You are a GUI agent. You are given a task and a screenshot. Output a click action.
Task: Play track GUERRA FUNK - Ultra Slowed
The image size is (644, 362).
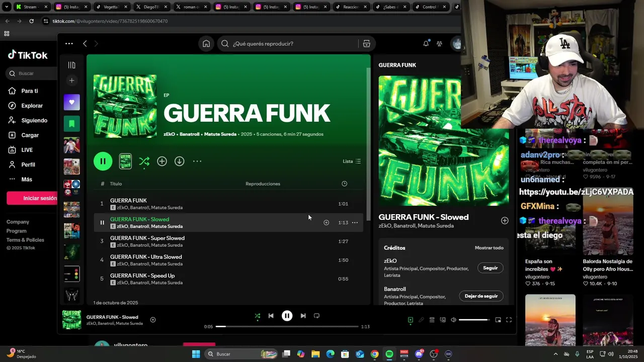coord(146,257)
